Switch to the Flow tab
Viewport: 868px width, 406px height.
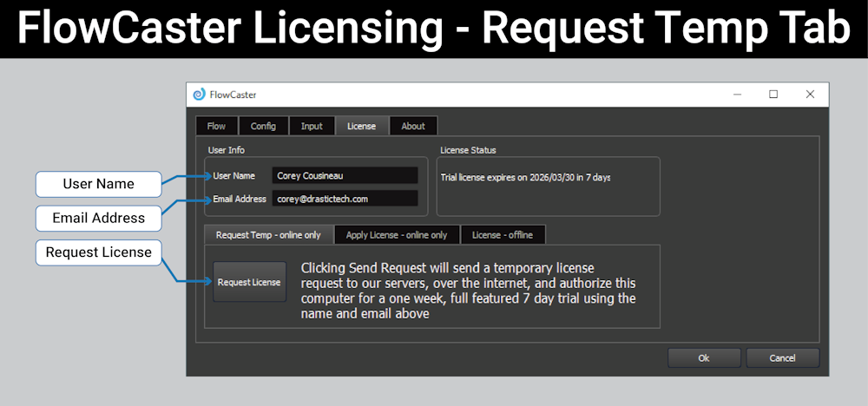(216, 126)
